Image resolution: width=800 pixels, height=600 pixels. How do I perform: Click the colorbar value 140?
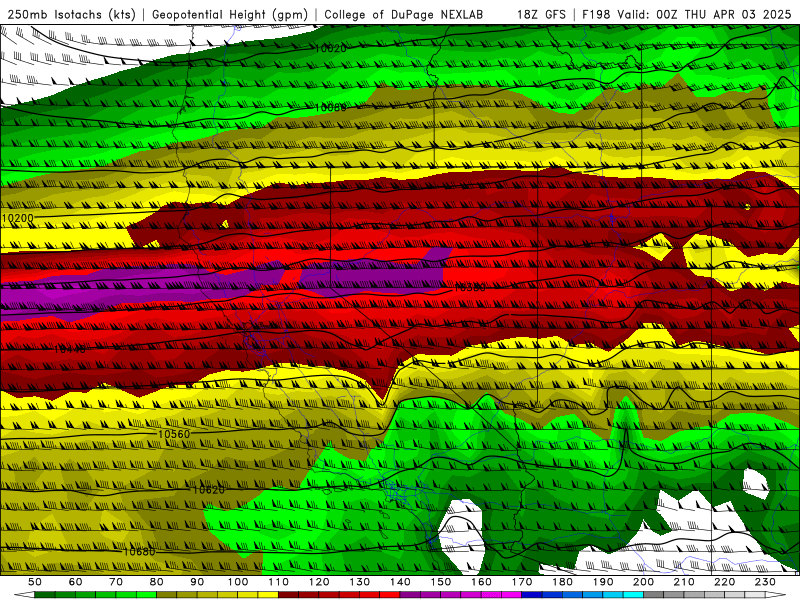400,582
